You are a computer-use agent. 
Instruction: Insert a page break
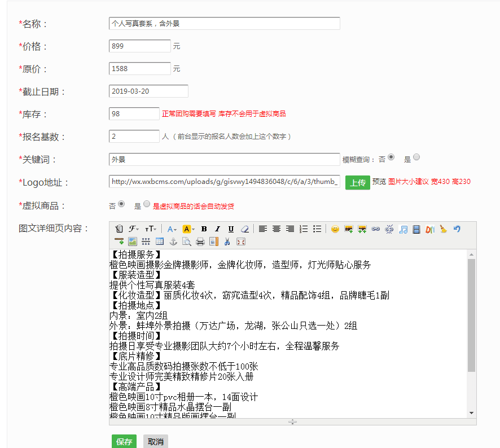point(146,241)
